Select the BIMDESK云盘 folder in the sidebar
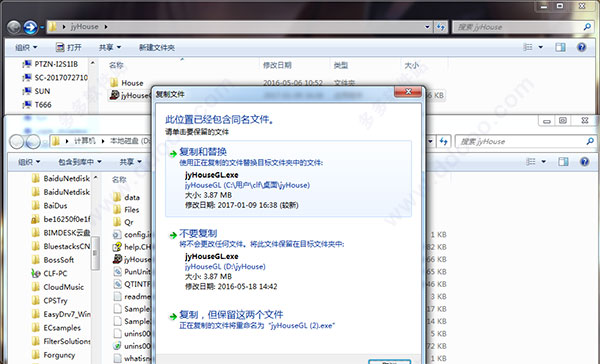The image size is (600, 364). (61, 233)
